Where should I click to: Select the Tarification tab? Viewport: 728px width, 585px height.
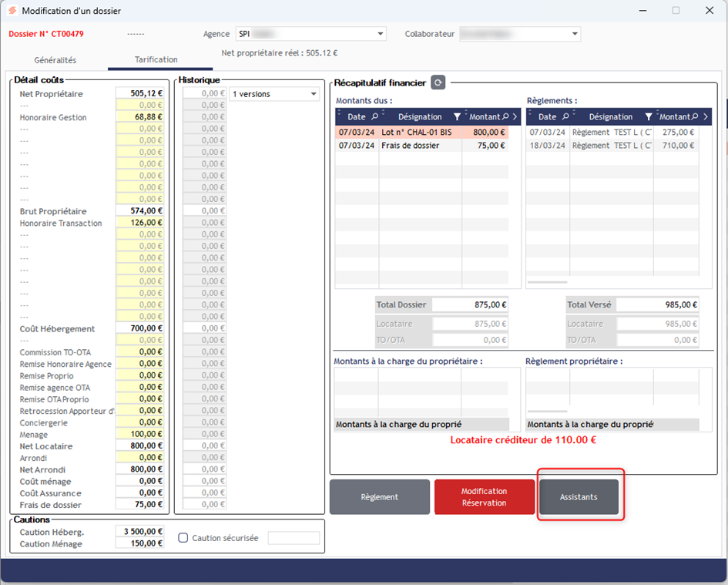point(156,59)
